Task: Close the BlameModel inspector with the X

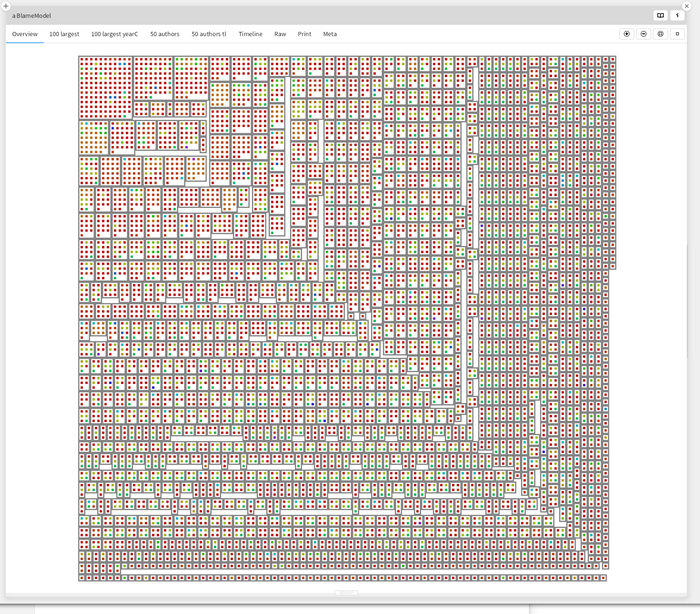Action: tap(686, 6)
